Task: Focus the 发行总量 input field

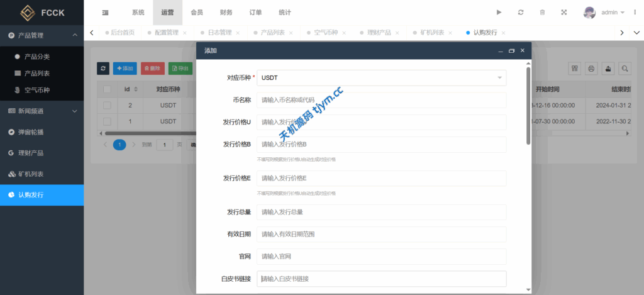Action: [x=382, y=212]
